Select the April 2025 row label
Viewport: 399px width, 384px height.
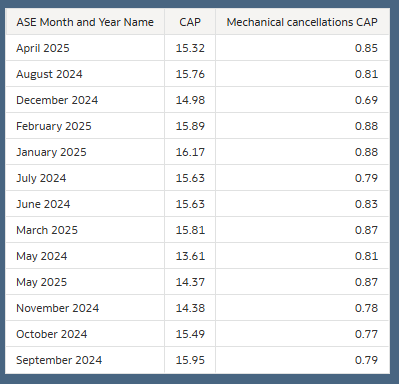[x=43, y=48]
